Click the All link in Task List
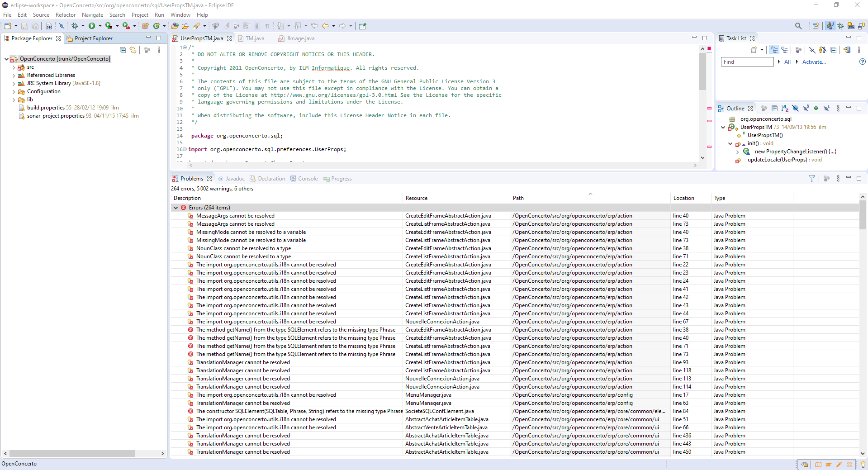 (787, 62)
